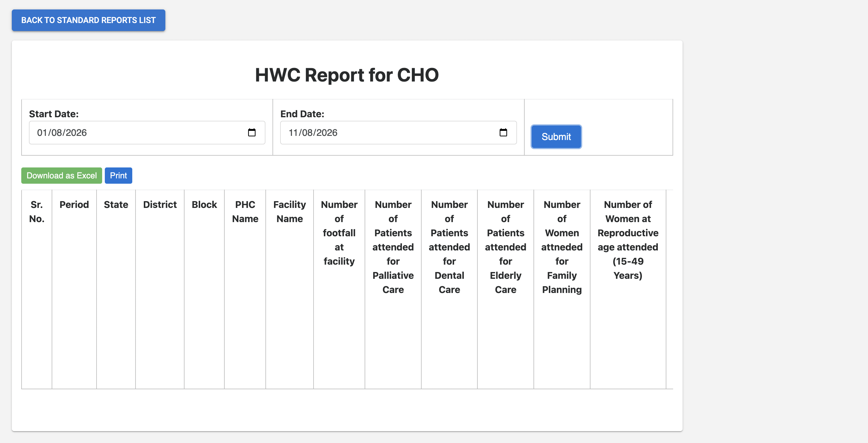Select the State column header

point(116,205)
